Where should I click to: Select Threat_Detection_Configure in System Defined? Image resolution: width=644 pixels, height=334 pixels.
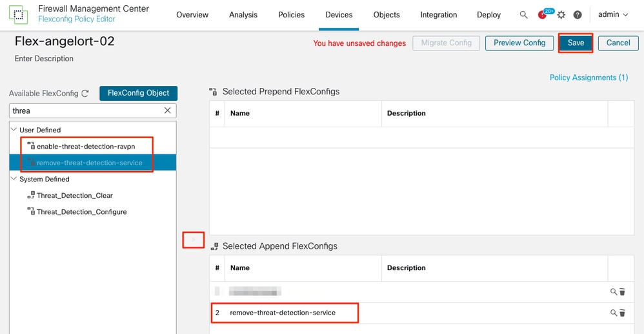[x=82, y=212]
